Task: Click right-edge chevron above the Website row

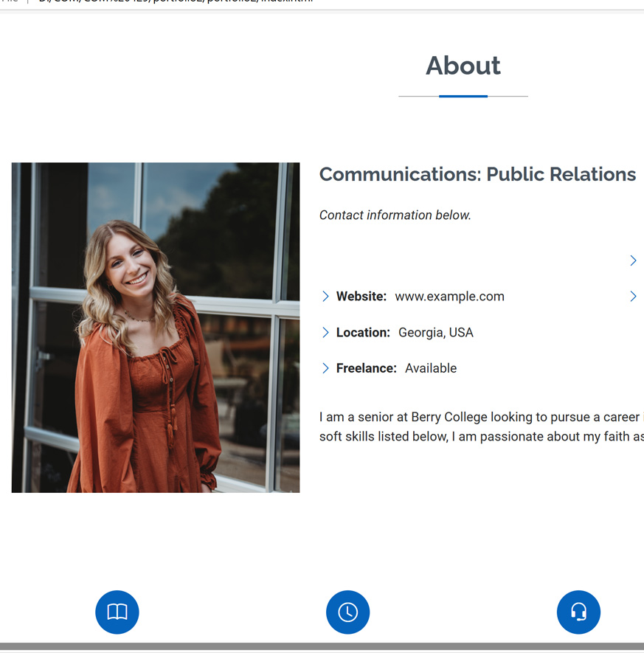Action: point(633,260)
